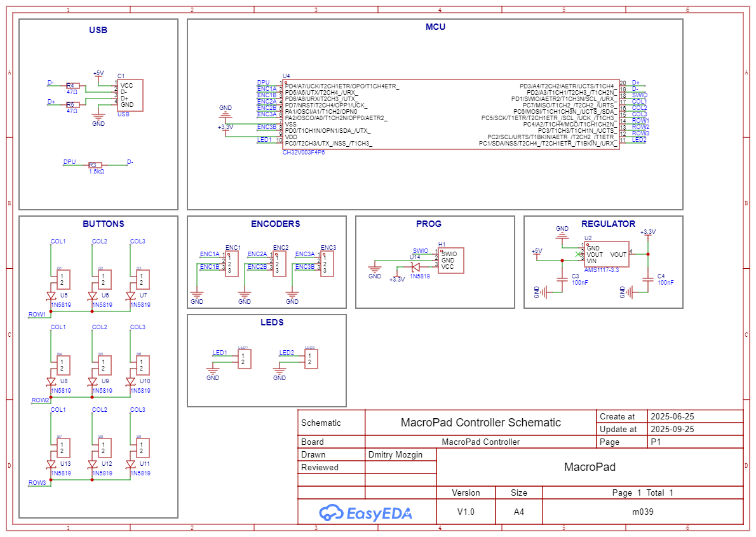Click the Dmitry Mozgin drawn-by field
The width and height of the screenshot is (756, 537).
pyautogui.click(x=394, y=454)
